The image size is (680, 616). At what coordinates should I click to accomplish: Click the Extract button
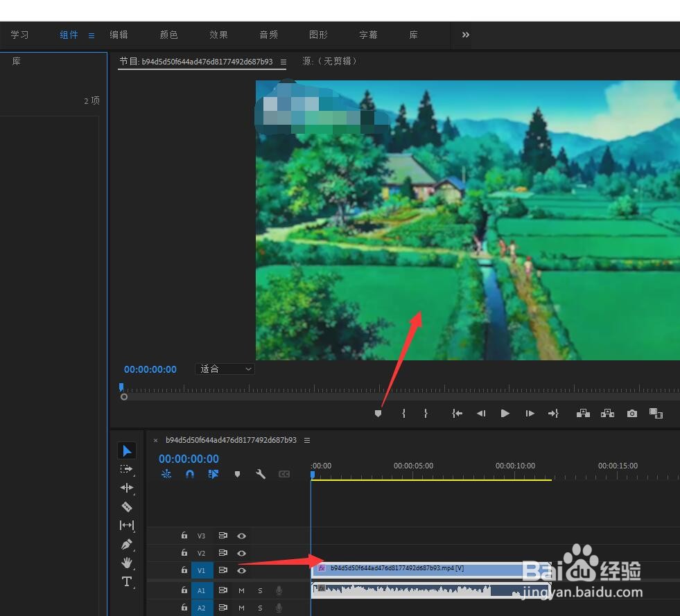(x=607, y=413)
